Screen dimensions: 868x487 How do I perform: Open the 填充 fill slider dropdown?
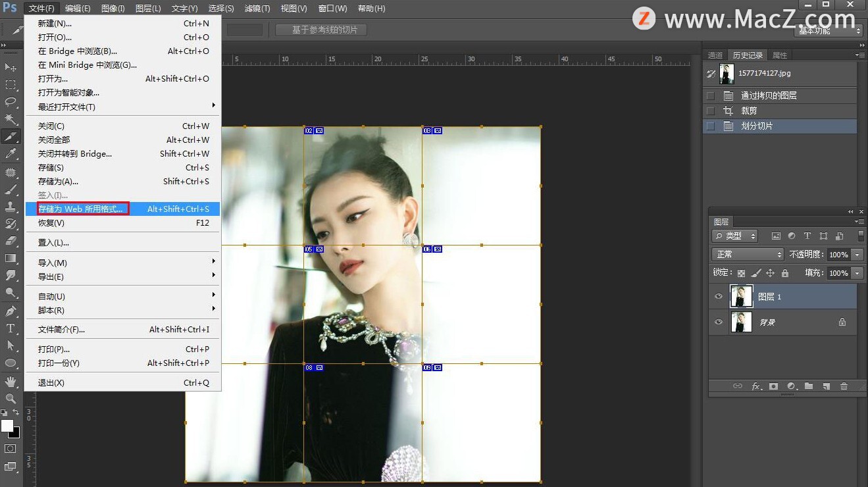pyautogui.click(x=857, y=272)
